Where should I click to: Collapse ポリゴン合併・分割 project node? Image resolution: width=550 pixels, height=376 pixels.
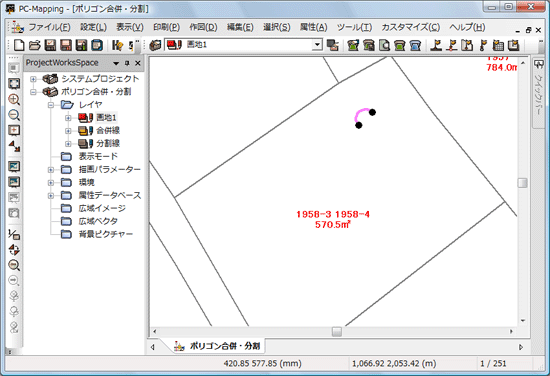tap(33, 92)
